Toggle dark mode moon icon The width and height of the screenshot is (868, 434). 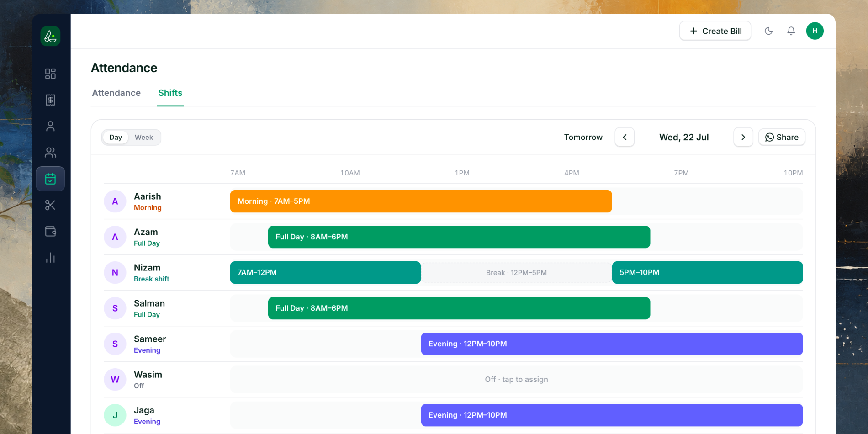768,31
